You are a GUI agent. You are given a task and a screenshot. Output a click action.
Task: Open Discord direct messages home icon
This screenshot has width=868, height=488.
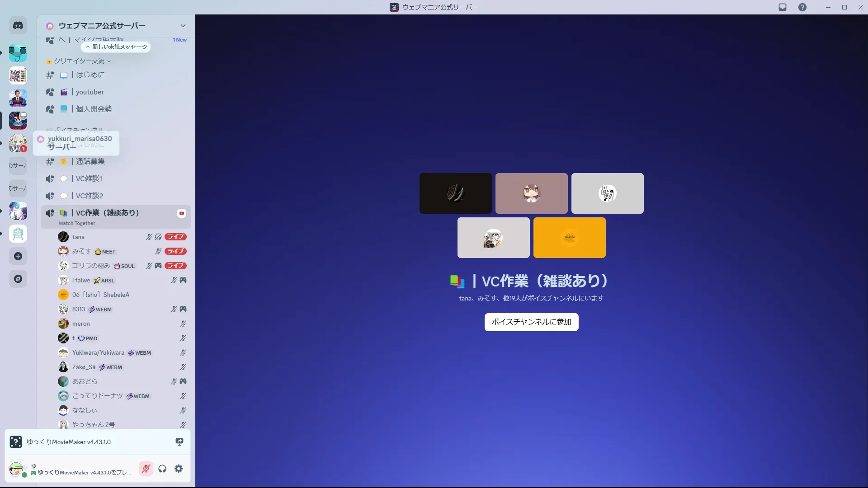18,26
